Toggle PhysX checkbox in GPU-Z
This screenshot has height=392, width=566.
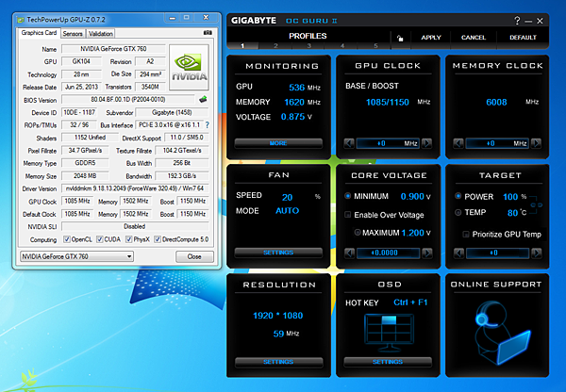tap(129, 239)
